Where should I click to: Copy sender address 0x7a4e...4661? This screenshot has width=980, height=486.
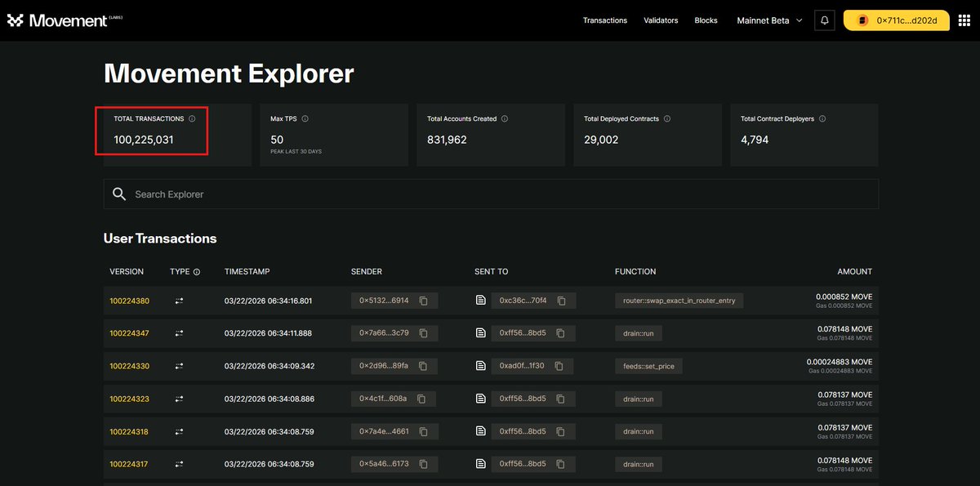(x=425, y=431)
